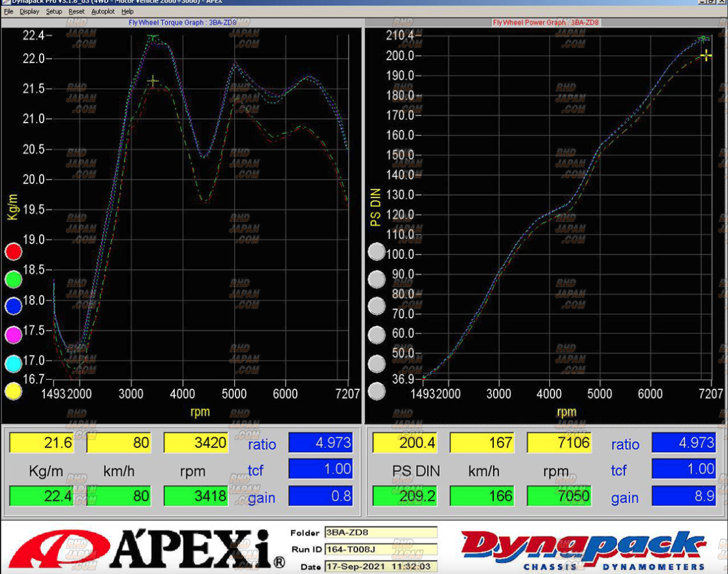Click the green 209.2 PS power value

pyautogui.click(x=405, y=496)
